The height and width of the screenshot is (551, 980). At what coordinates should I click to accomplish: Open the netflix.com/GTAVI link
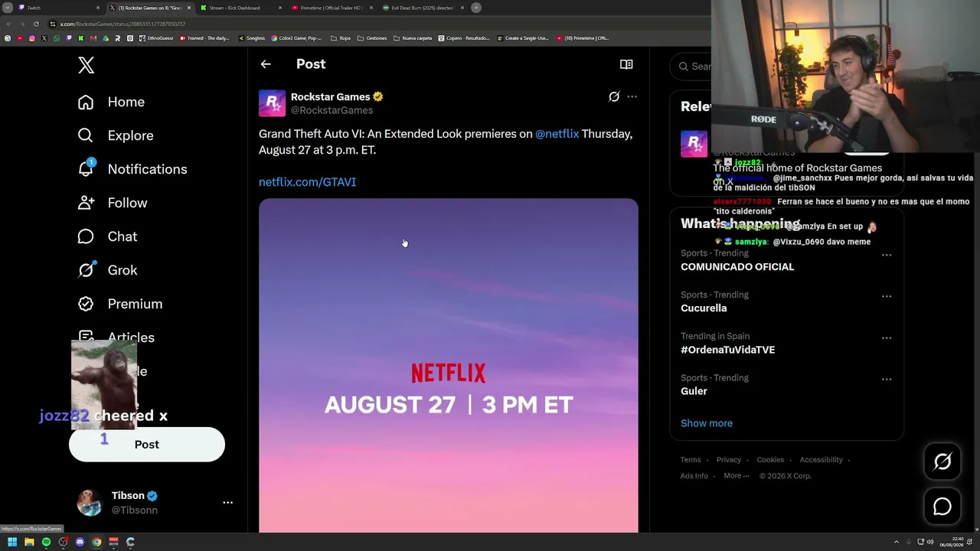307,182
